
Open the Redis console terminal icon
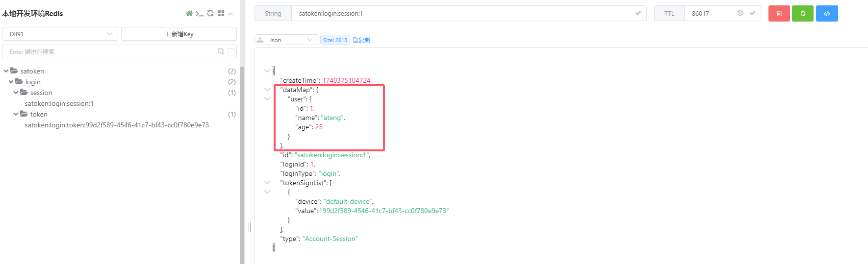click(x=200, y=13)
